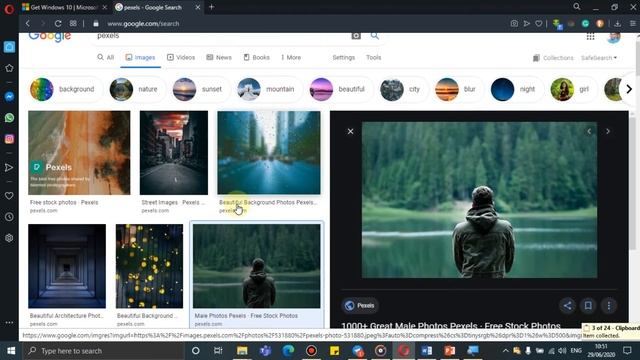Open Free stock photos Pexels result title
The width and height of the screenshot is (640, 360).
(64, 202)
